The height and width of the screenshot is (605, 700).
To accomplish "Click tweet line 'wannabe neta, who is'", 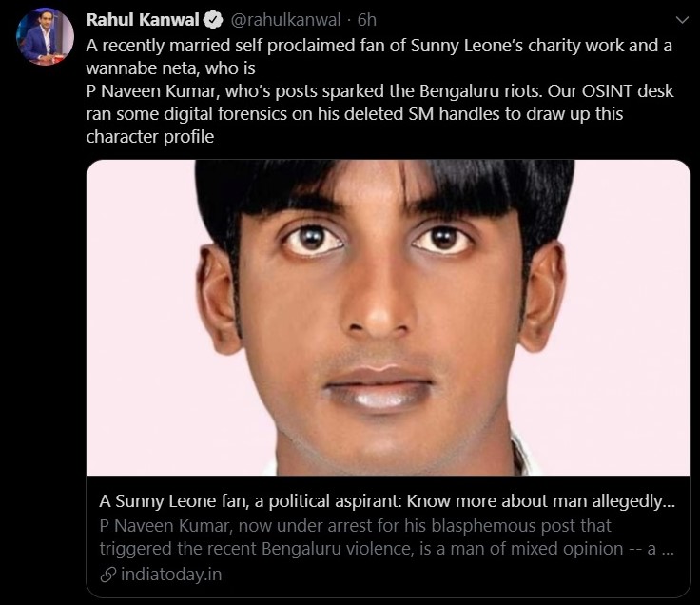I will tap(170, 68).
